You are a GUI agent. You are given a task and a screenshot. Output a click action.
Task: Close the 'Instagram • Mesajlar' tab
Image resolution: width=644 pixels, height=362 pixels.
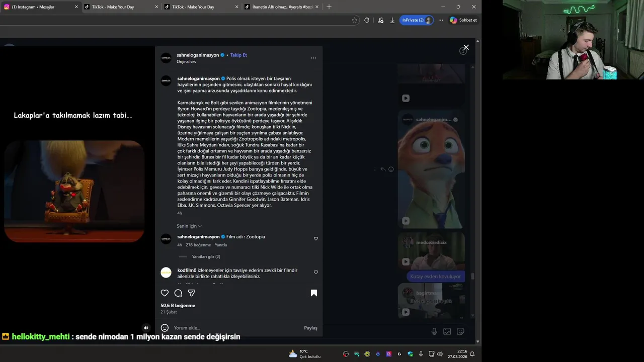(76, 7)
